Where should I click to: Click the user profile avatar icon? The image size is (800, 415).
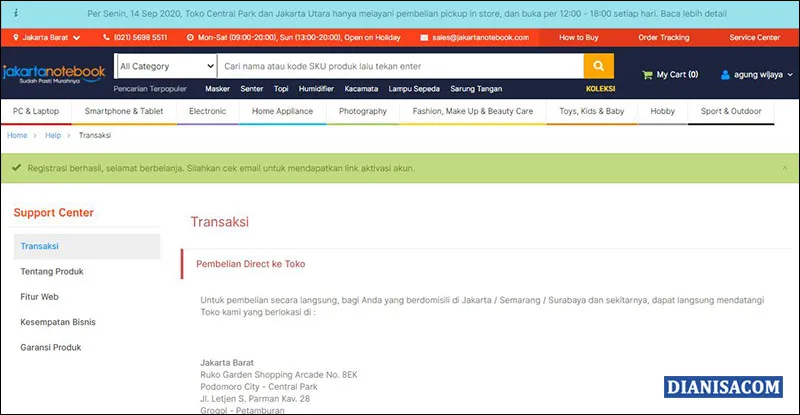click(x=725, y=75)
